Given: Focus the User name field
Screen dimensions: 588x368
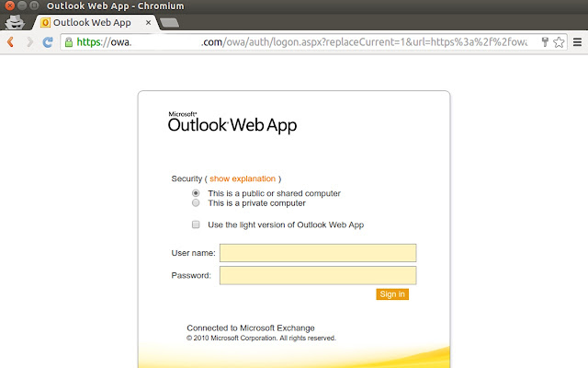Looking at the screenshot, I should click(318, 253).
